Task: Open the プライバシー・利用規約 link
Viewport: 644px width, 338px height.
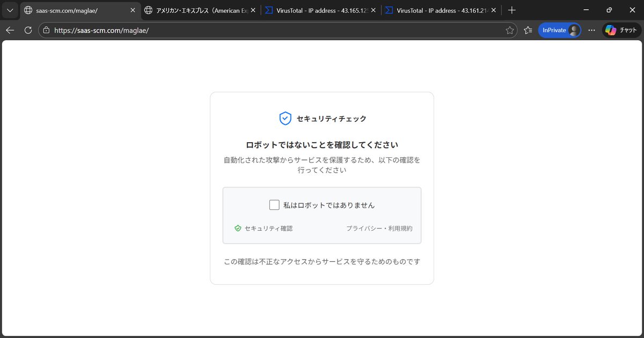Action: point(380,228)
